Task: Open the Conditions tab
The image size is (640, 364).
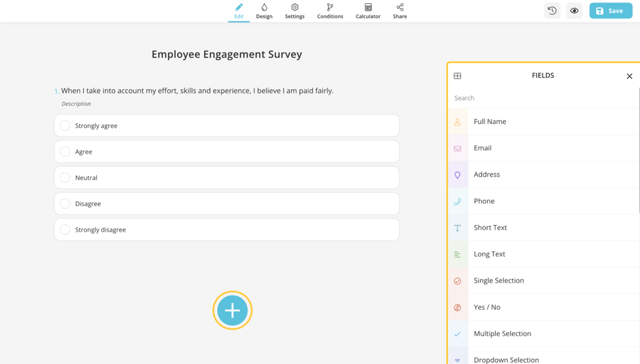Action: pyautogui.click(x=330, y=11)
